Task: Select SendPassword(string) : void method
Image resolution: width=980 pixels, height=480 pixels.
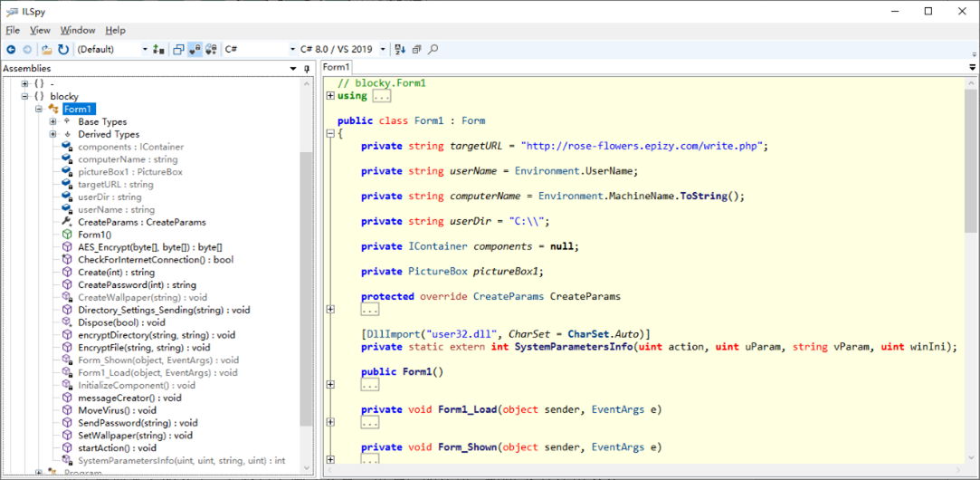Action: click(x=138, y=423)
